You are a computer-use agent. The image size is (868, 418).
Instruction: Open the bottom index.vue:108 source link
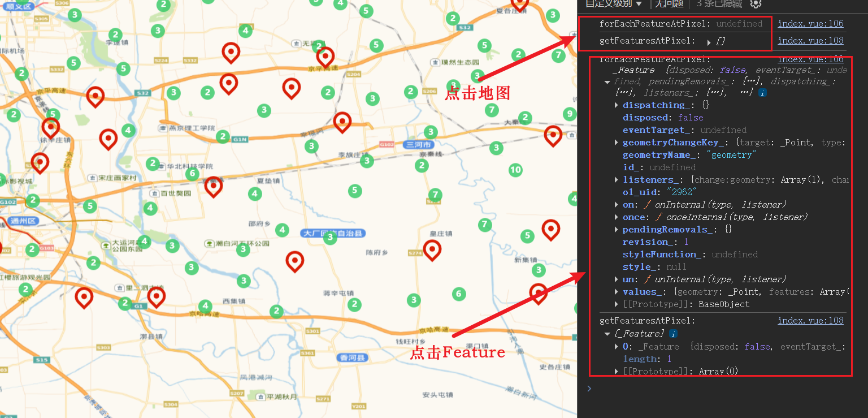coord(810,321)
